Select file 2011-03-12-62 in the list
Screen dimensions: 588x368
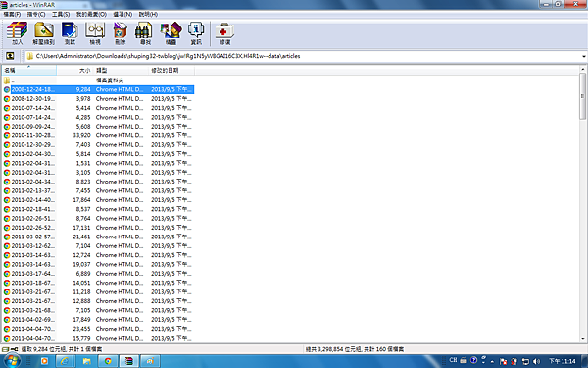(x=98, y=246)
